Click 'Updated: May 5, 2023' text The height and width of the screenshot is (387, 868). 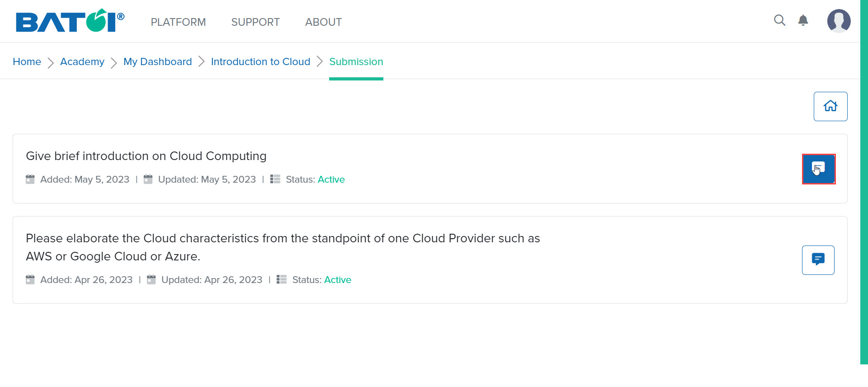(x=207, y=179)
